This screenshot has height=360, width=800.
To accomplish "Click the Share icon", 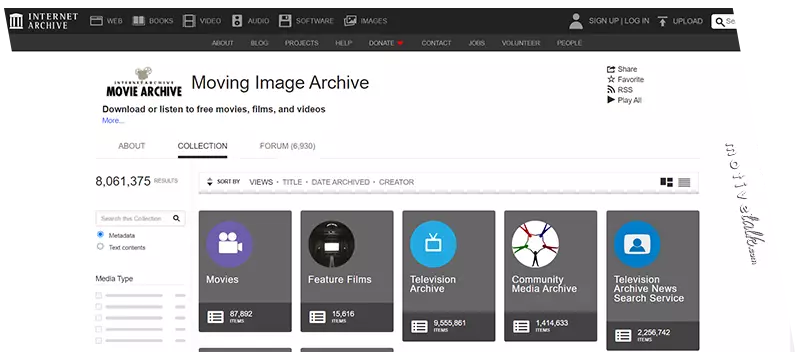I will (611, 69).
